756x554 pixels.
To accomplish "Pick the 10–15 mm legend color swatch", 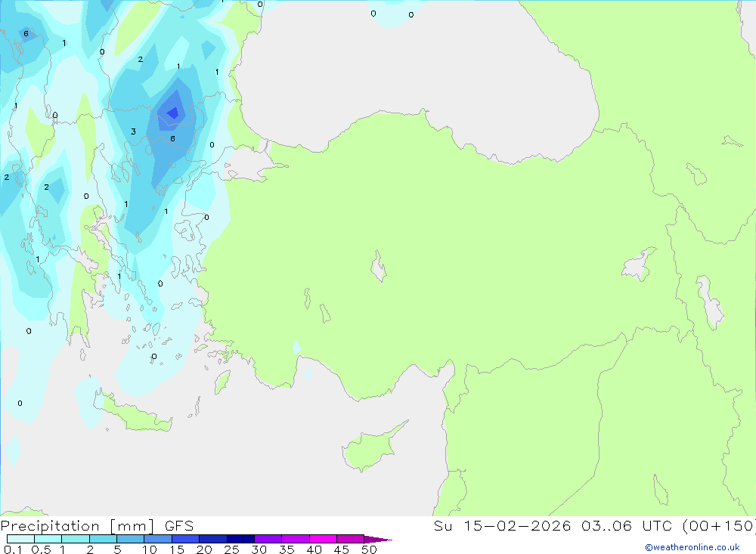I will point(158,539).
